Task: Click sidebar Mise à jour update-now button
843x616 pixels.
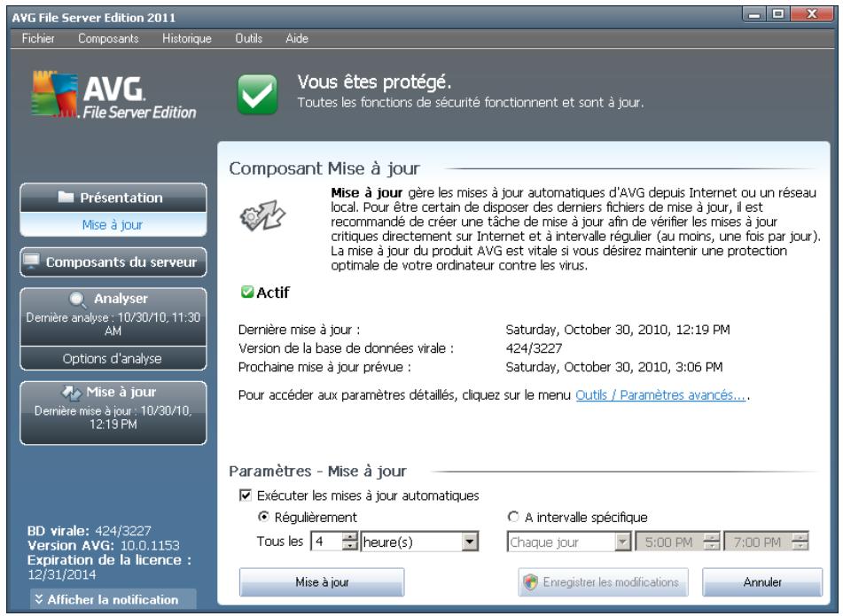Action: tap(113, 413)
